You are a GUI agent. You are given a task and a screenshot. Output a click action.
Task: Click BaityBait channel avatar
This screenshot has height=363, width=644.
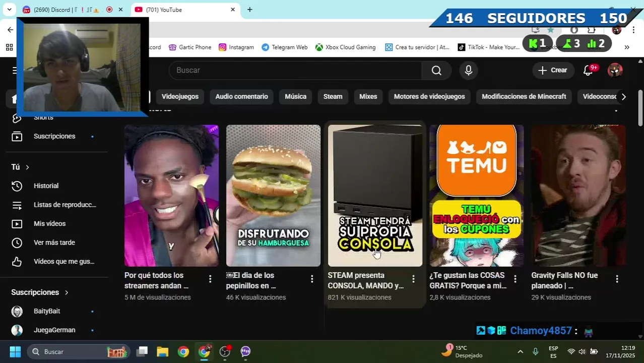pyautogui.click(x=17, y=312)
